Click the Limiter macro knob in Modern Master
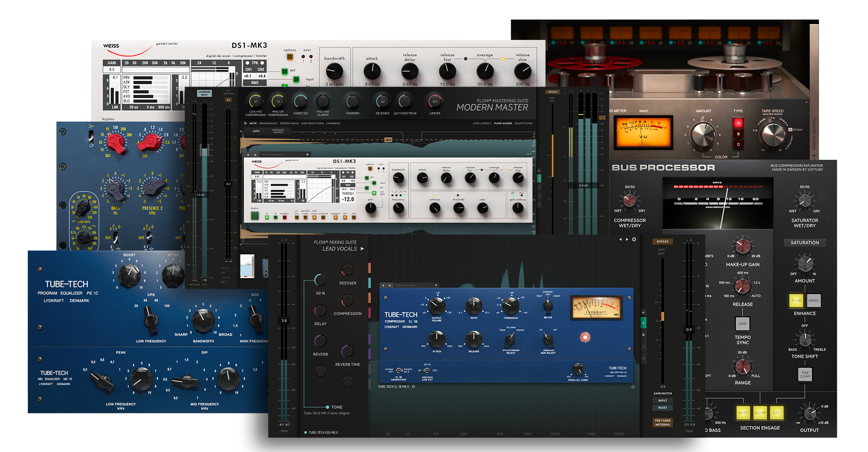868x452 pixels. click(x=434, y=102)
